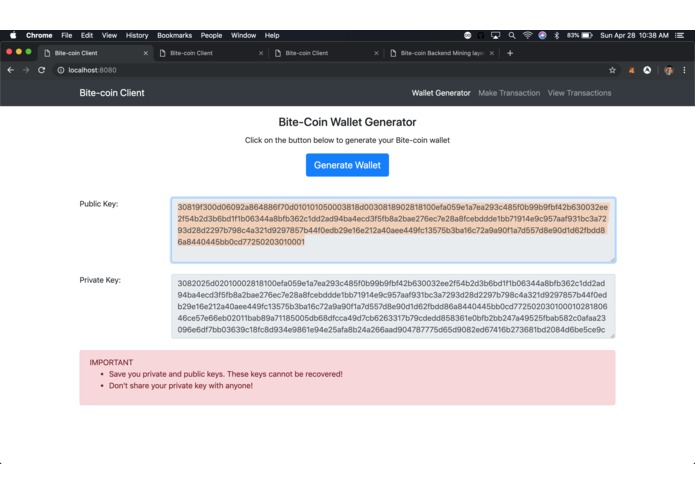The image size is (695, 494).
Task: Open the Chrome application menu
Action: pyautogui.click(x=39, y=35)
